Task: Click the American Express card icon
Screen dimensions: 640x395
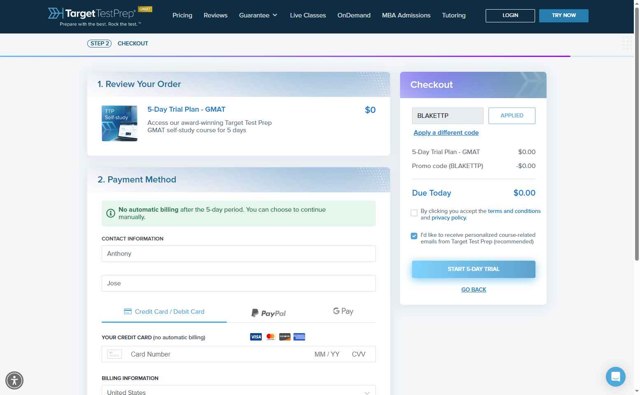Action: pos(299,337)
